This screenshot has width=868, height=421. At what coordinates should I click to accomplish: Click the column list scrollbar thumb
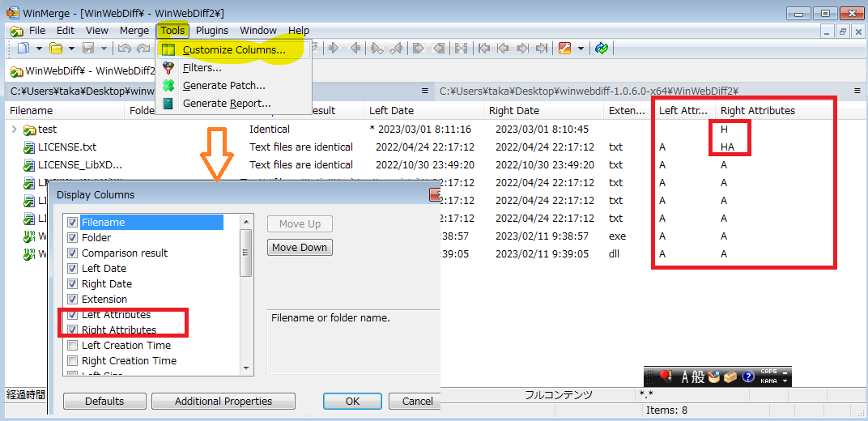click(x=246, y=253)
